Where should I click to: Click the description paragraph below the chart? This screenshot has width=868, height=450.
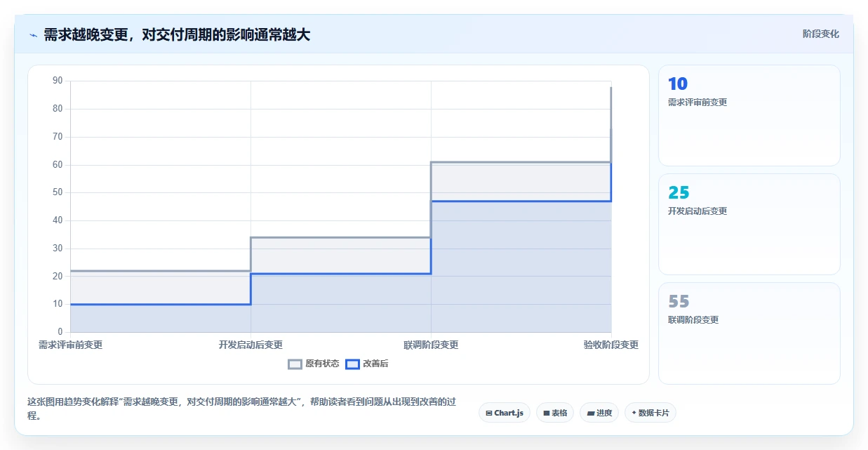242,409
